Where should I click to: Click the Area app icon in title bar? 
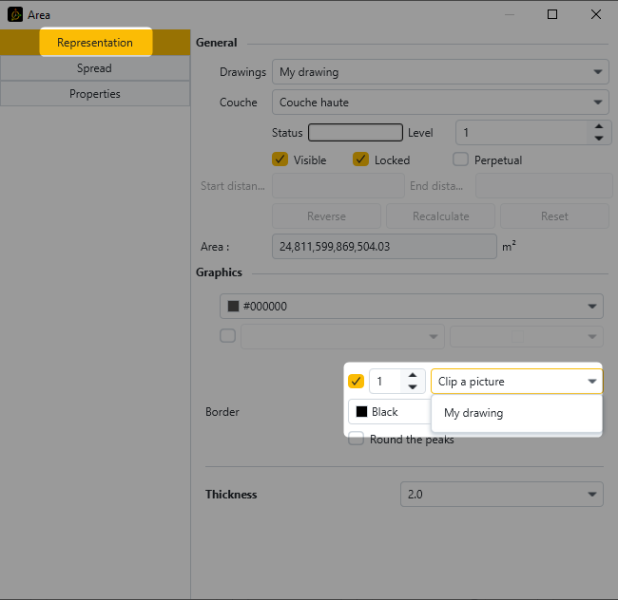tap(15, 15)
